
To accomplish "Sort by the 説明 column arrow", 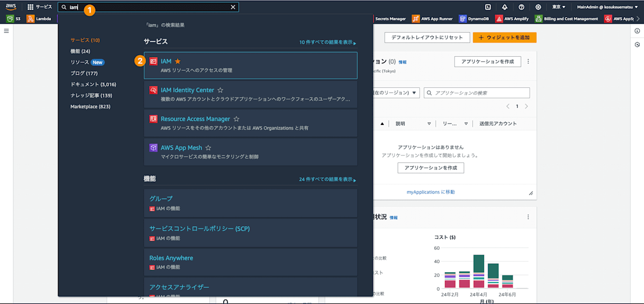I will [429, 123].
